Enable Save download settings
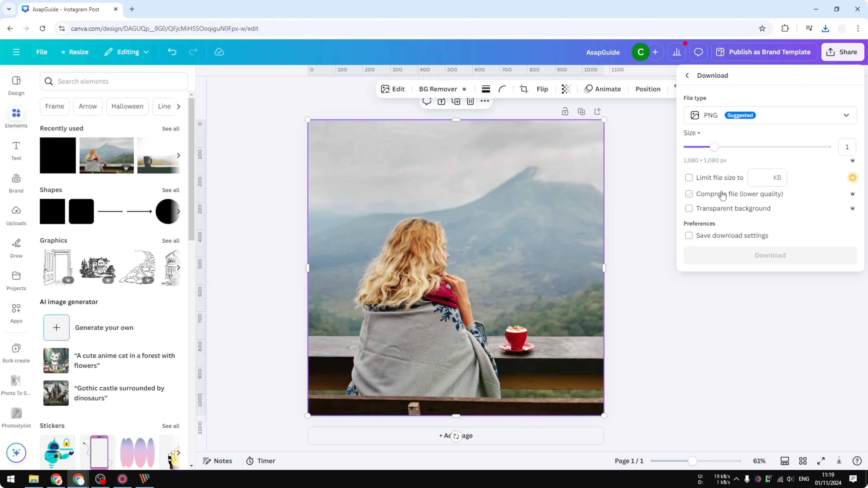 pyautogui.click(x=689, y=236)
